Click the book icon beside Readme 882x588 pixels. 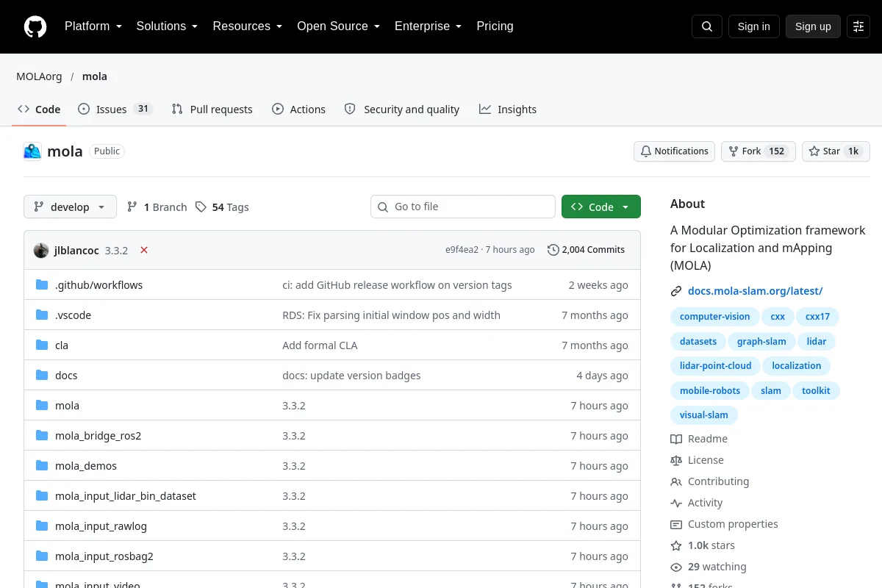pos(676,439)
